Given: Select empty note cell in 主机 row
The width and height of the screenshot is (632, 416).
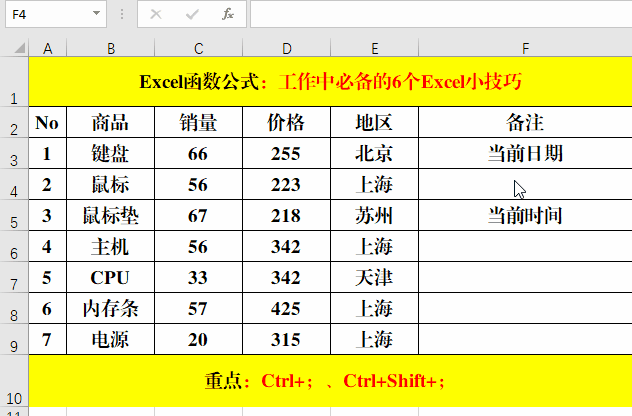Looking at the screenshot, I should (x=525, y=246).
